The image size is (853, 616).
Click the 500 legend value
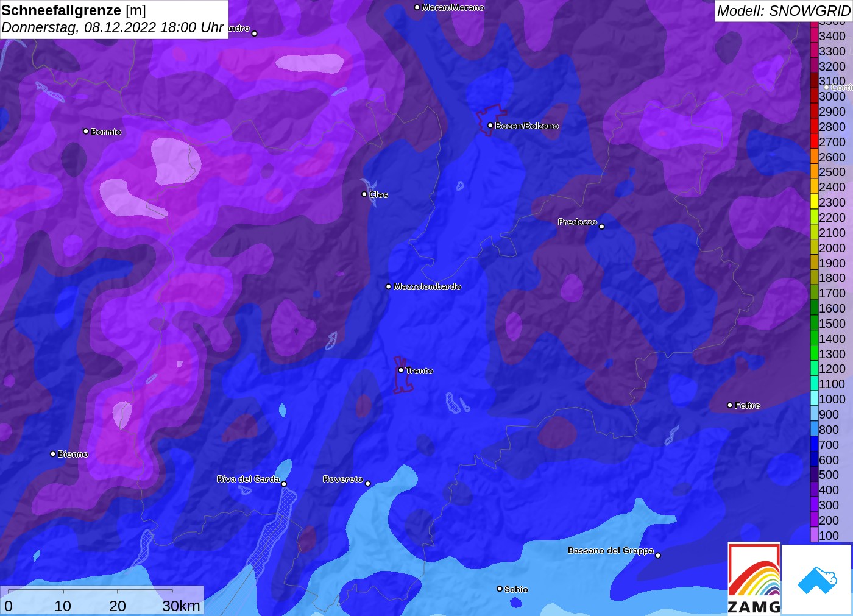click(x=829, y=475)
